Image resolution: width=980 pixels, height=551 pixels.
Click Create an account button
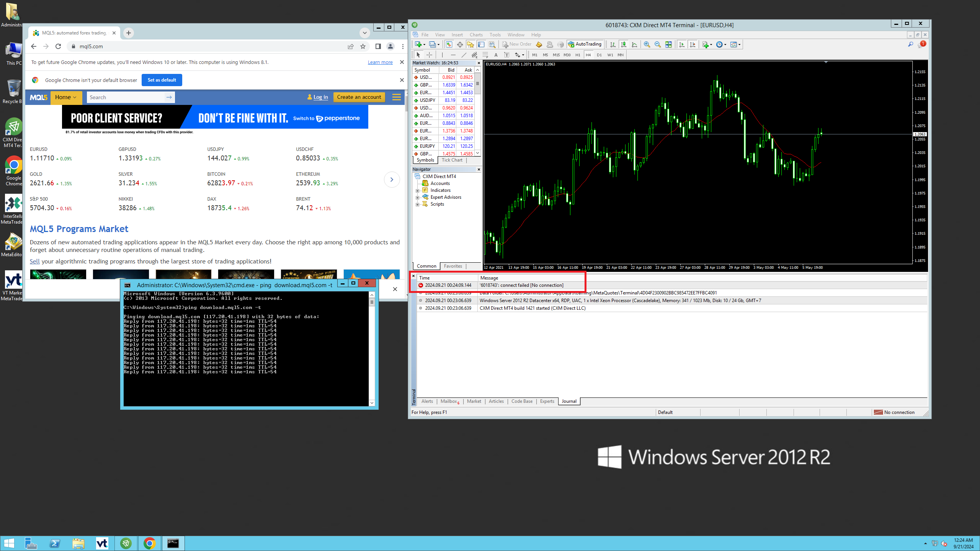point(359,97)
